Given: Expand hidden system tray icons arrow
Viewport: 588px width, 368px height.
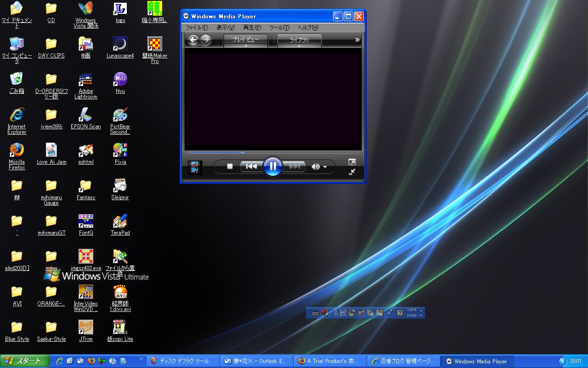Looking at the screenshot, I should [x=562, y=361].
